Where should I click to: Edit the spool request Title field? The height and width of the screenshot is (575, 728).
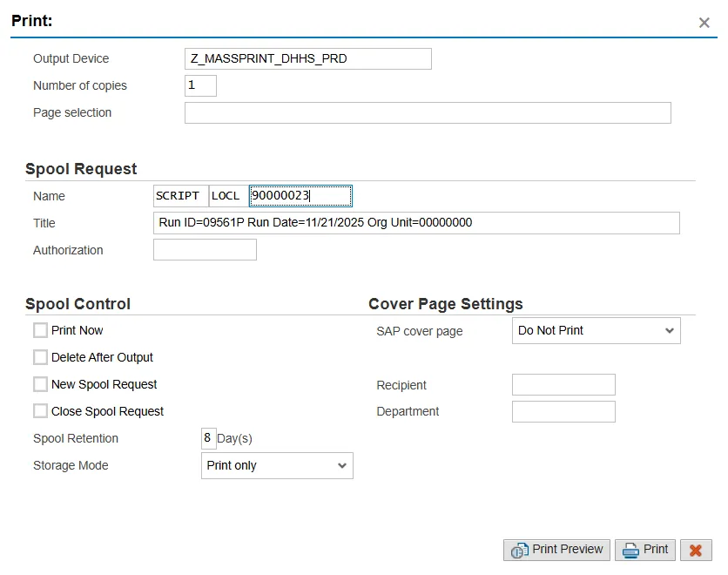[416, 223]
